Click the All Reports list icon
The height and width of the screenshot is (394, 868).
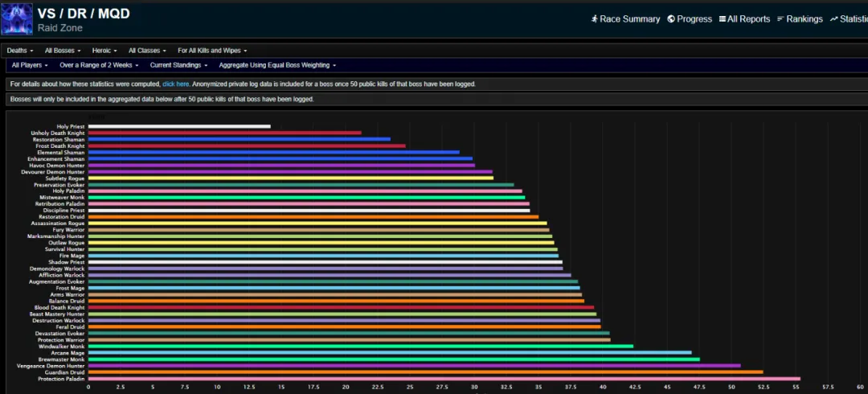click(x=723, y=18)
